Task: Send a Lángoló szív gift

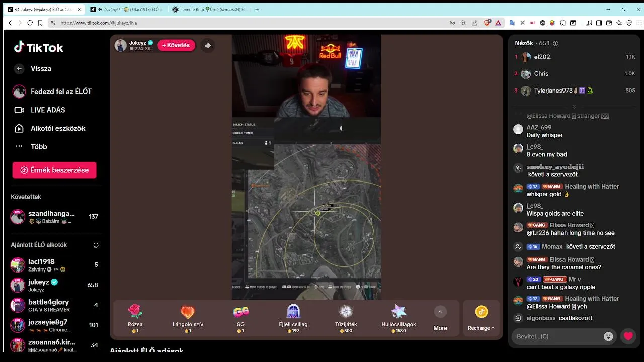Action: 188,319
